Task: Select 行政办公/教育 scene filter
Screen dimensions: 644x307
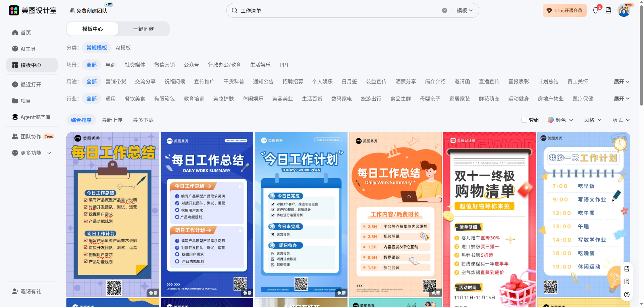Action: [224, 65]
